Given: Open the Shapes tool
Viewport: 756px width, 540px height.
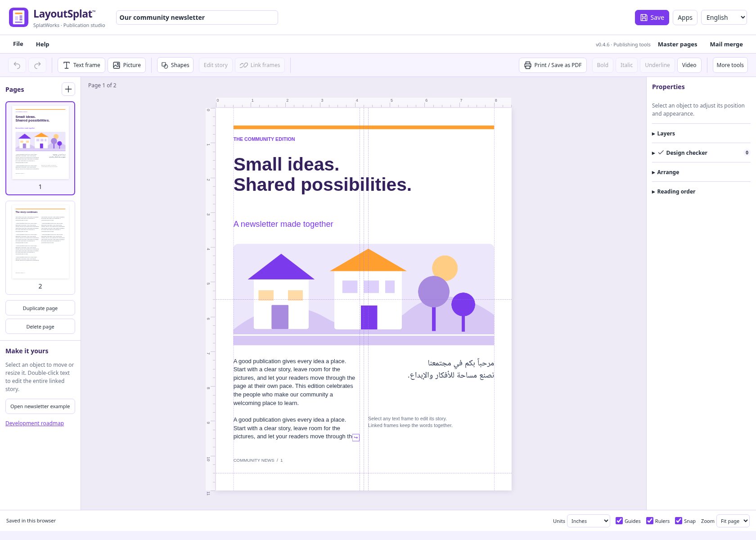Looking at the screenshot, I should (x=175, y=65).
